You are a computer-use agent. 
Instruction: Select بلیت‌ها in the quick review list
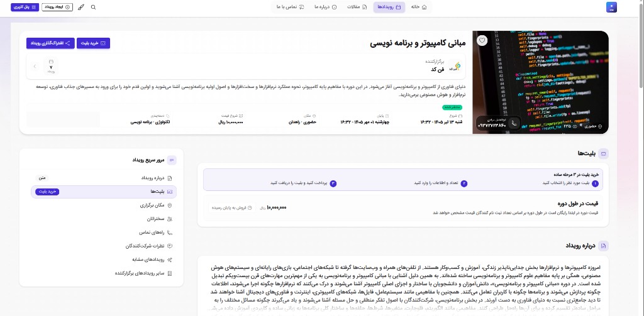coord(104,192)
